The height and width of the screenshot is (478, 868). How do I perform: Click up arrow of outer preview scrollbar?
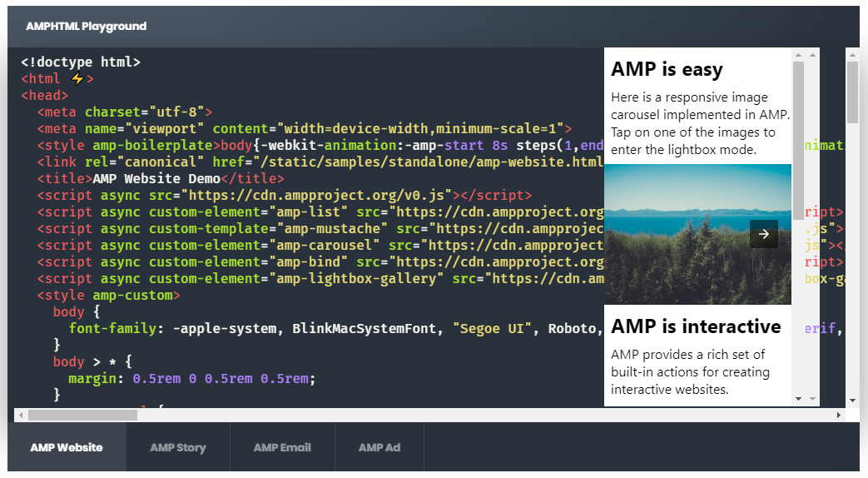coord(812,55)
